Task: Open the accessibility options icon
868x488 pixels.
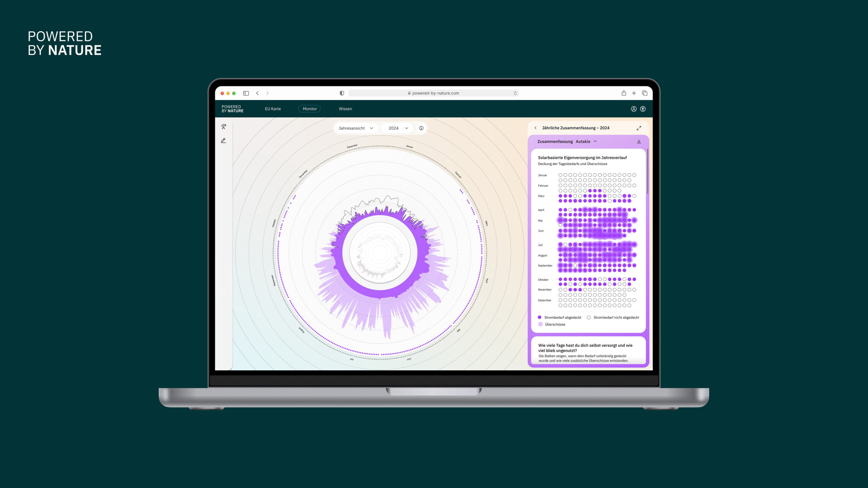Action: click(x=643, y=109)
